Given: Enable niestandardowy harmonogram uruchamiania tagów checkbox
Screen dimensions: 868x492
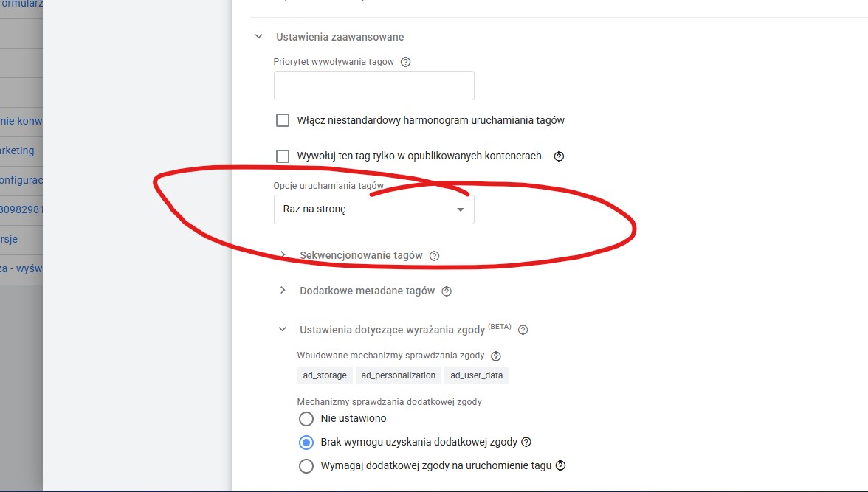Looking at the screenshot, I should (x=282, y=120).
